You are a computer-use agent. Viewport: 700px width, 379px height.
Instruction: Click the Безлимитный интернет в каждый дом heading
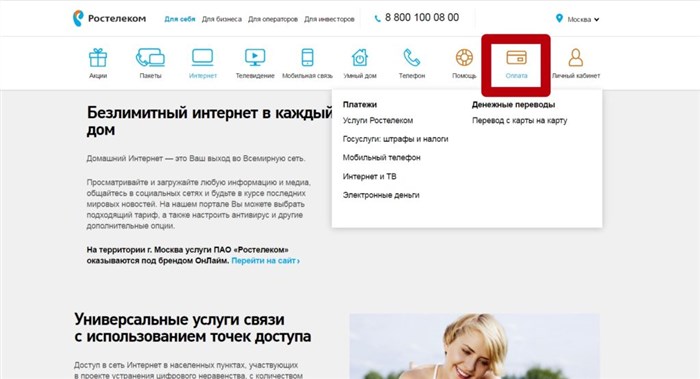(x=210, y=121)
